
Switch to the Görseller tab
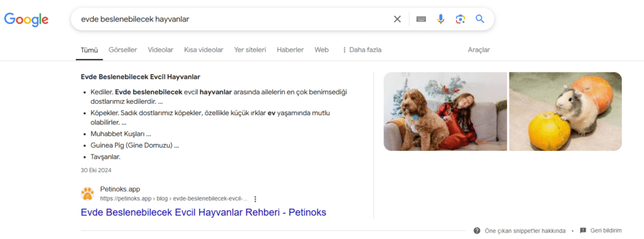[123, 50]
